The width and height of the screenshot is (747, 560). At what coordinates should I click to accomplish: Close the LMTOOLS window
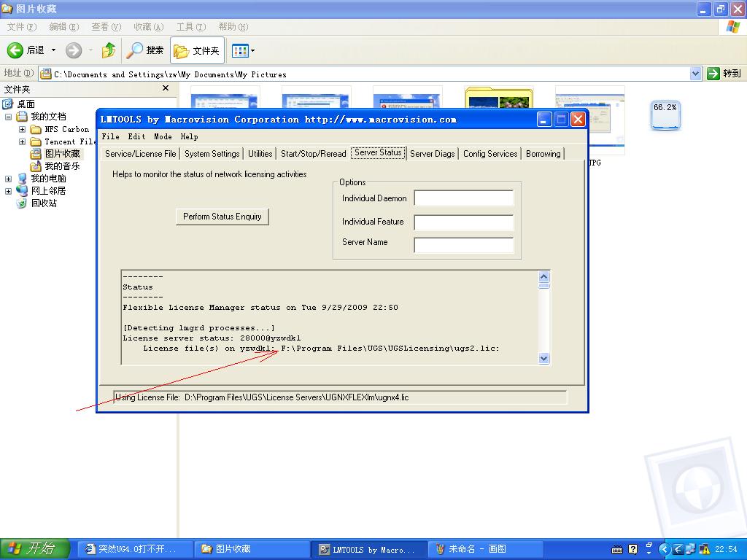point(578,120)
